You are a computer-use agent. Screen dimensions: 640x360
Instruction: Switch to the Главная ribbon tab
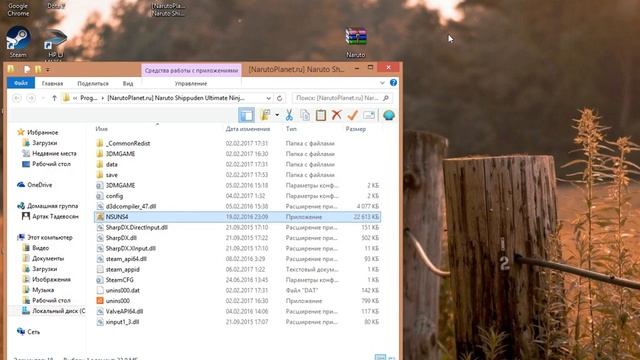(x=52, y=83)
